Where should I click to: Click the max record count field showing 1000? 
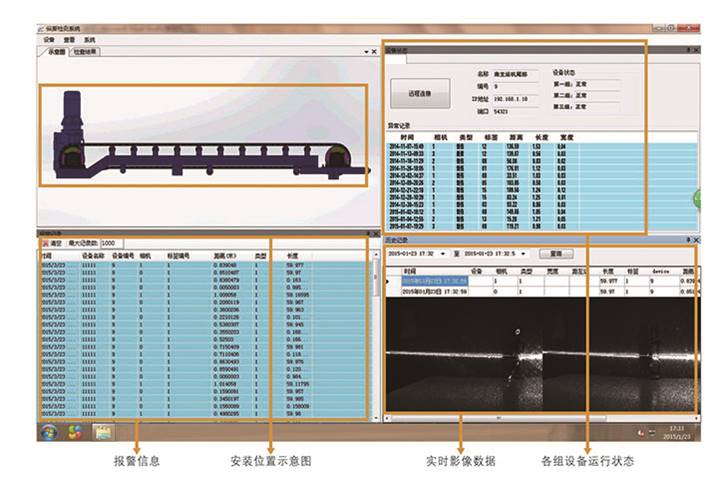(x=110, y=243)
